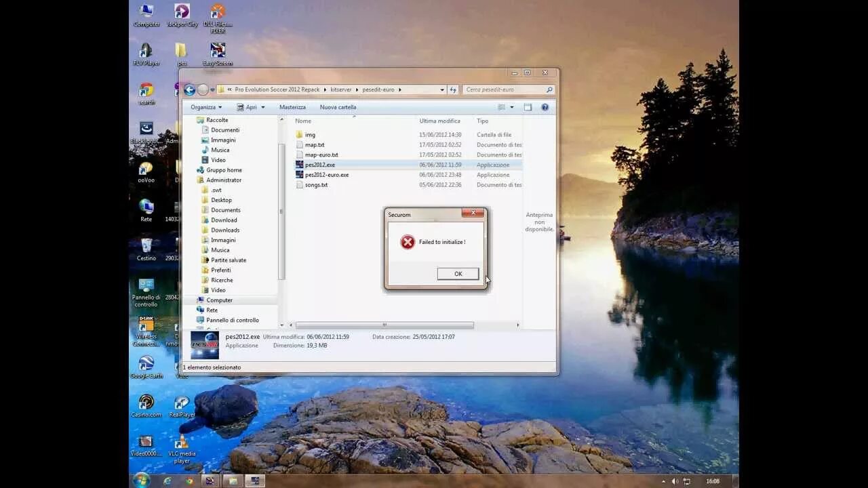Click OK in the Securom error dialog

coord(458,274)
